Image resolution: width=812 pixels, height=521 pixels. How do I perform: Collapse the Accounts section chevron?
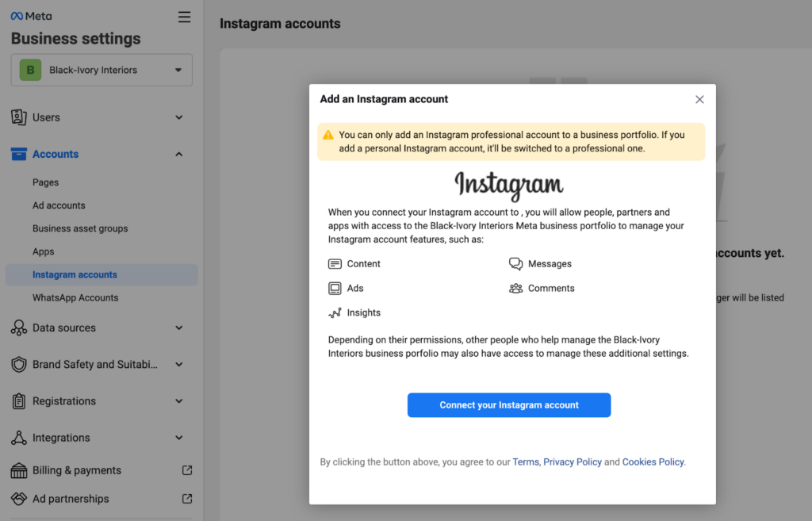tap(178, 155)
